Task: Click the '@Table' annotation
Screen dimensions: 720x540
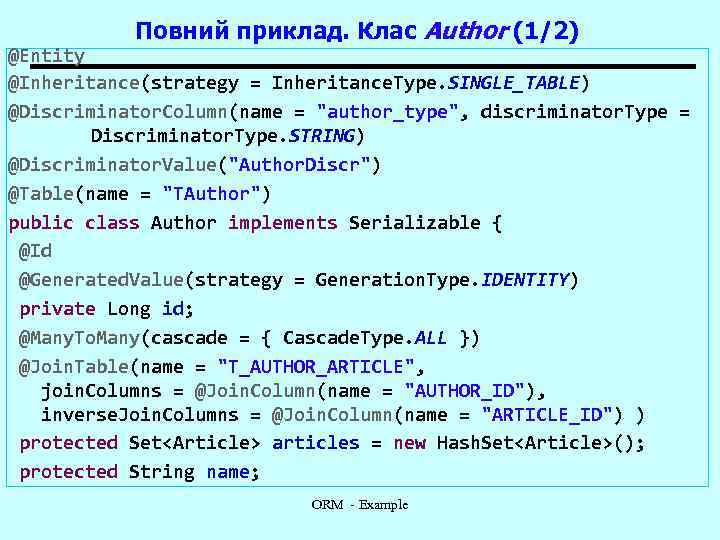Action: [x=41, y=194]
